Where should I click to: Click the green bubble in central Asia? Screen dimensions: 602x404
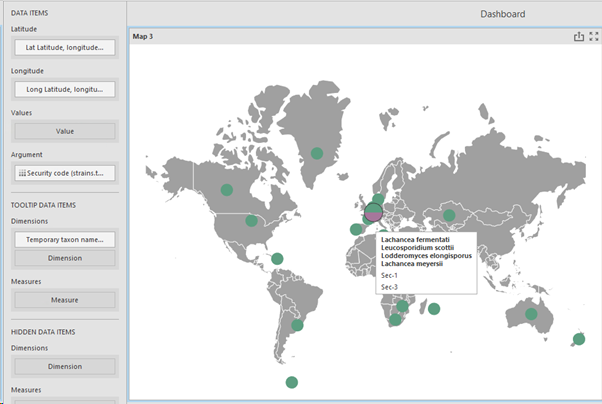(450, 215)
